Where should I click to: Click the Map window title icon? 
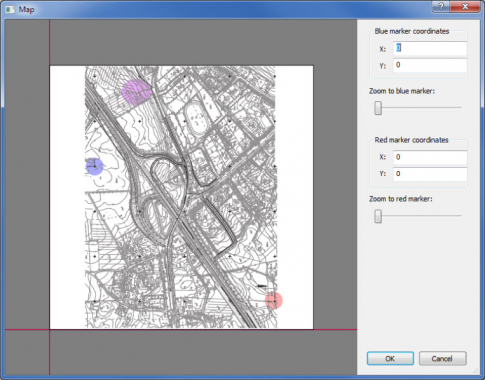(10, 9)
